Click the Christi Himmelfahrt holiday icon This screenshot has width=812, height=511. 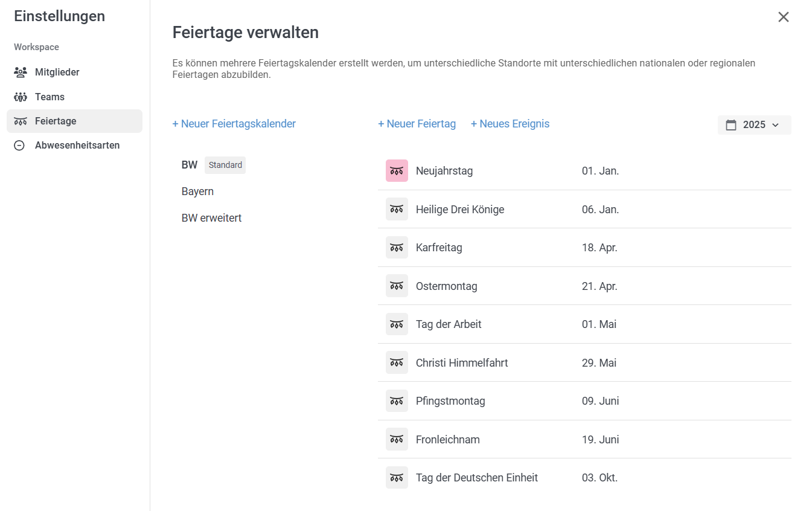click(397, 362)
